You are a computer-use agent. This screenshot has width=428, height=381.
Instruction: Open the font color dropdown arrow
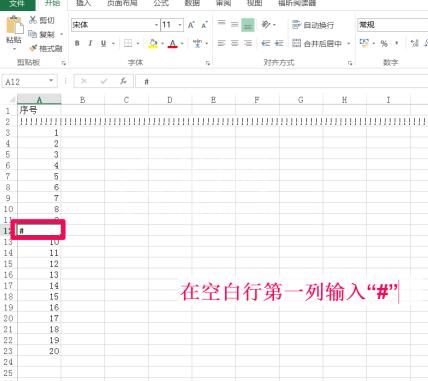pyautogui.click(x=182, y=44)
